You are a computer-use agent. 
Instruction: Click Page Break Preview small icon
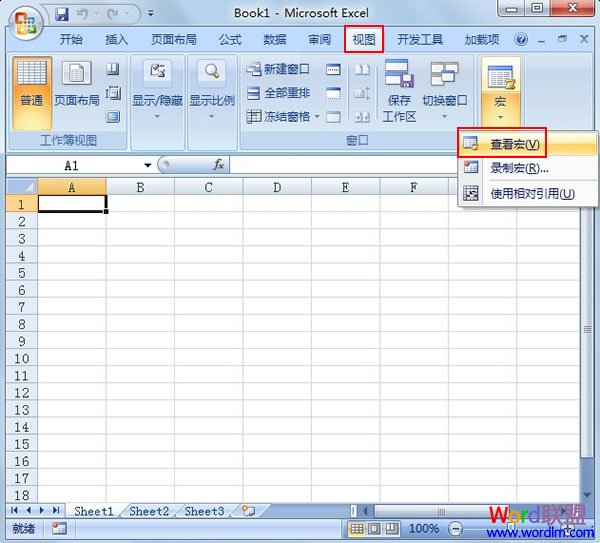click(112, 69)
